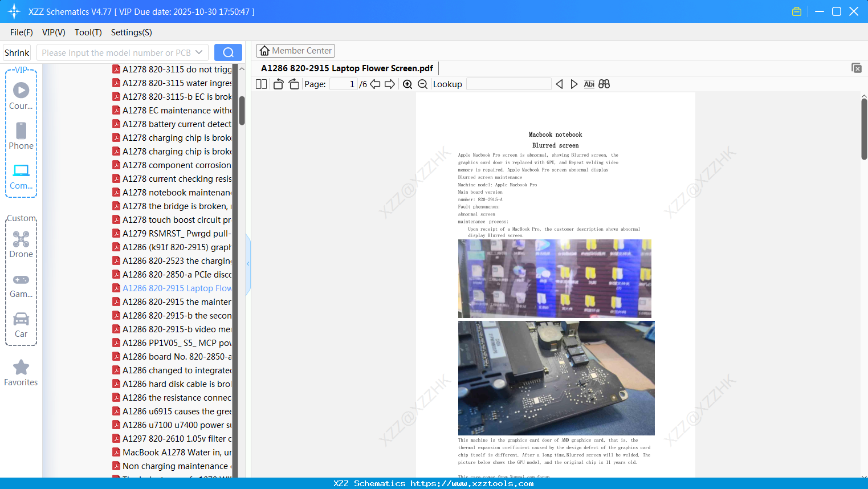Open A1278 EC maintenance file
Image resolution: width=868 pixels, height=489 pixels.
pyautogui.click(x=172, y=110)
